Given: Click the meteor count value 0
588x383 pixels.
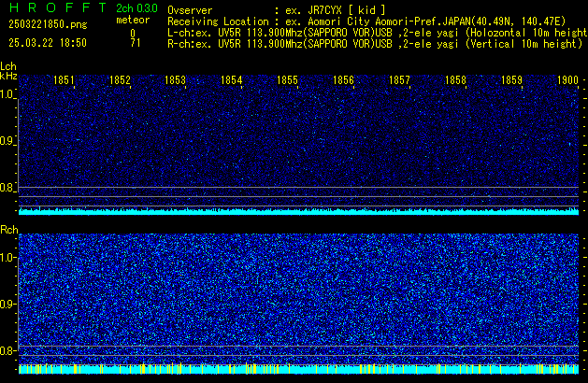Looking at the screenshot, I should [133, 34].
